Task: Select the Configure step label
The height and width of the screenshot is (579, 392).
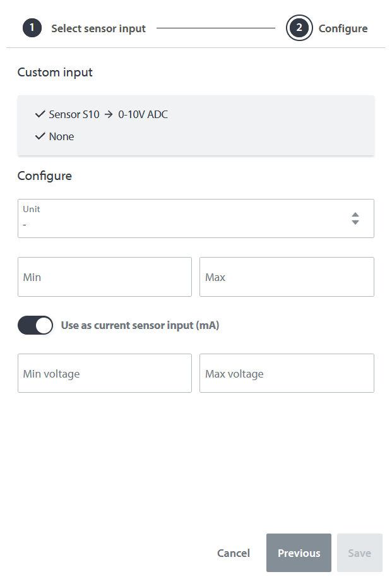Action: click(x=343, y=28)
